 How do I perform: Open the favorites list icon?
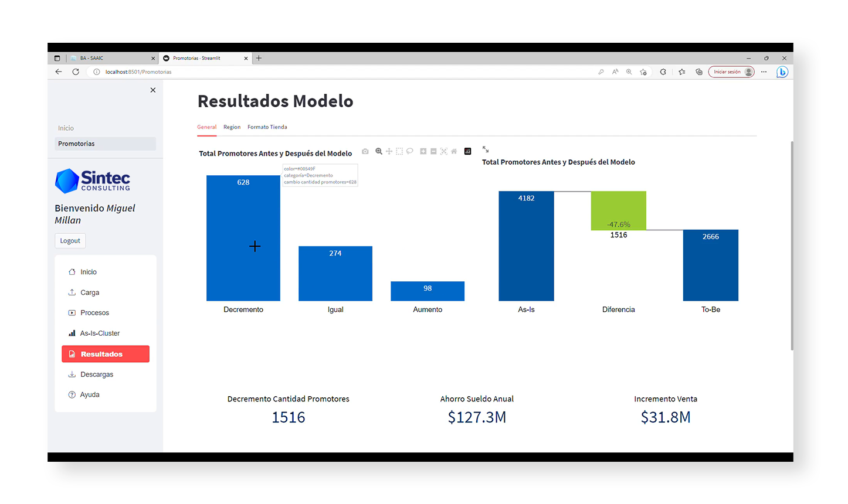tap(681, 71)
